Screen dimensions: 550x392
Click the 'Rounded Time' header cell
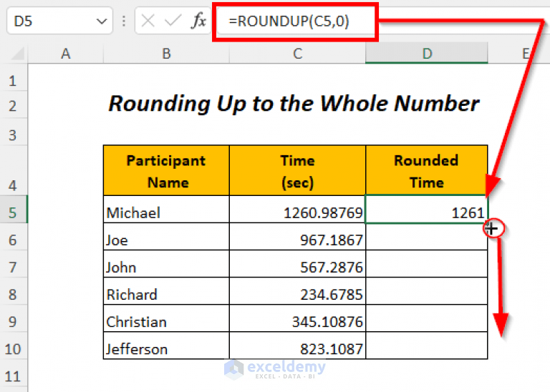[427, 170]
